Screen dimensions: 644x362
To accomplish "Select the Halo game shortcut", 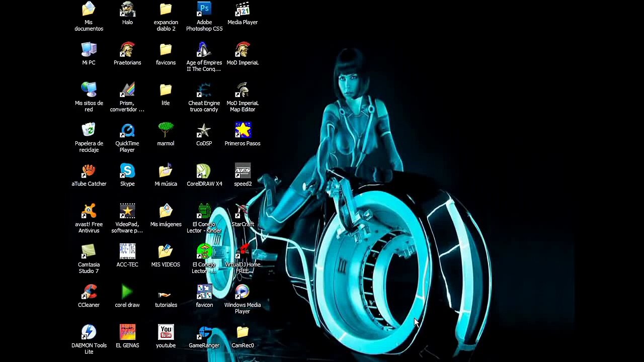I will point(127,9).
